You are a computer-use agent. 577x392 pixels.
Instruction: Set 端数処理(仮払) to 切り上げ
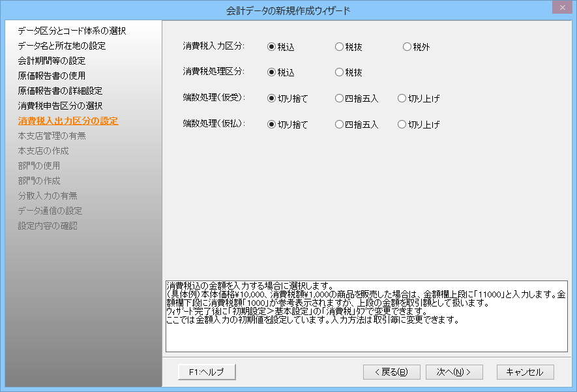click(x=402, y=125)
